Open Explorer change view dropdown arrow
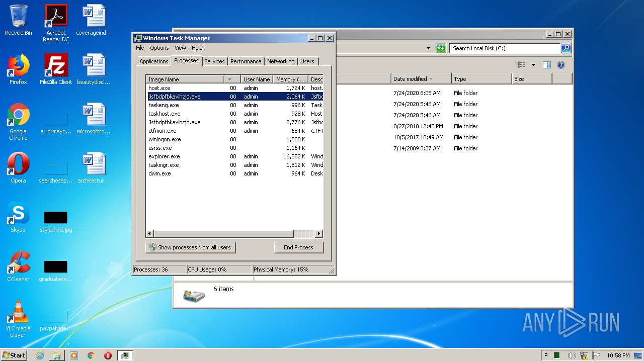 [533, 65]
